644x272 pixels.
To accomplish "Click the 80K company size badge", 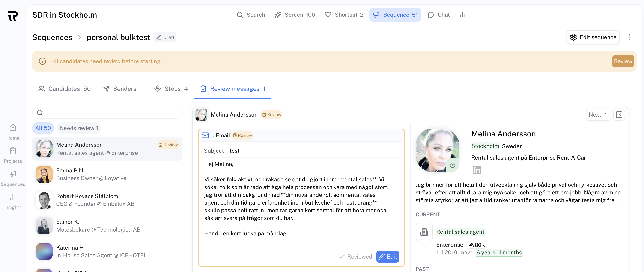I will tap(477, 245).
